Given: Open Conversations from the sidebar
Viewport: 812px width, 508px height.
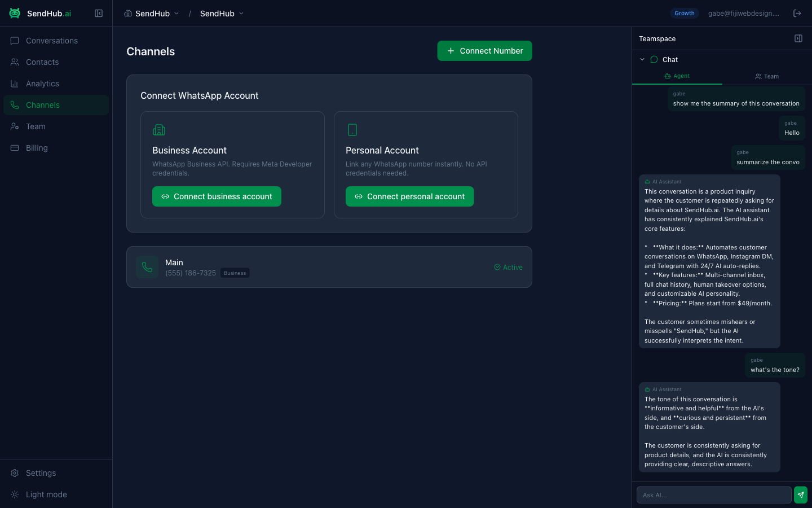Looking at the screenshot, I should click(56, 41).
